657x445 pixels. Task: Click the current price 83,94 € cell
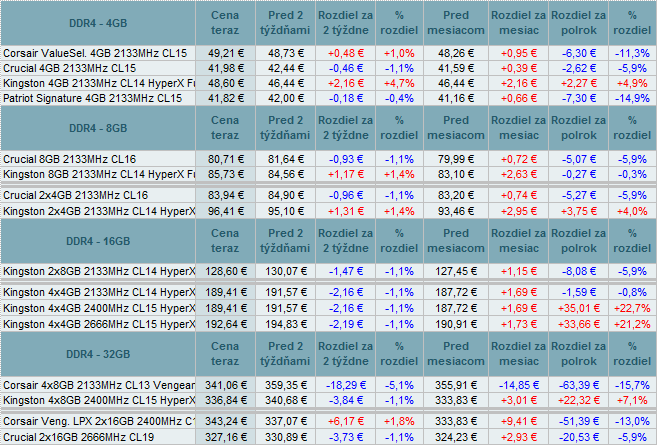pyautogui.click(x=225, y=195)
